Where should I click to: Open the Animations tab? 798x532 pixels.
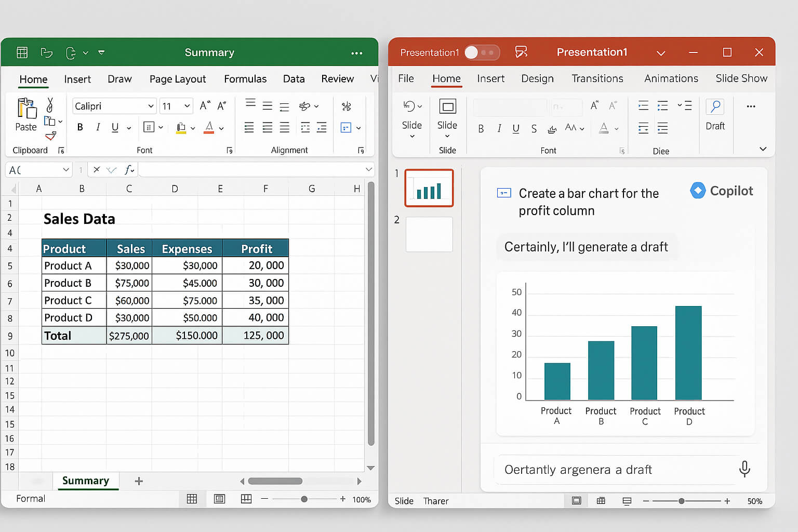coord(671,78)
